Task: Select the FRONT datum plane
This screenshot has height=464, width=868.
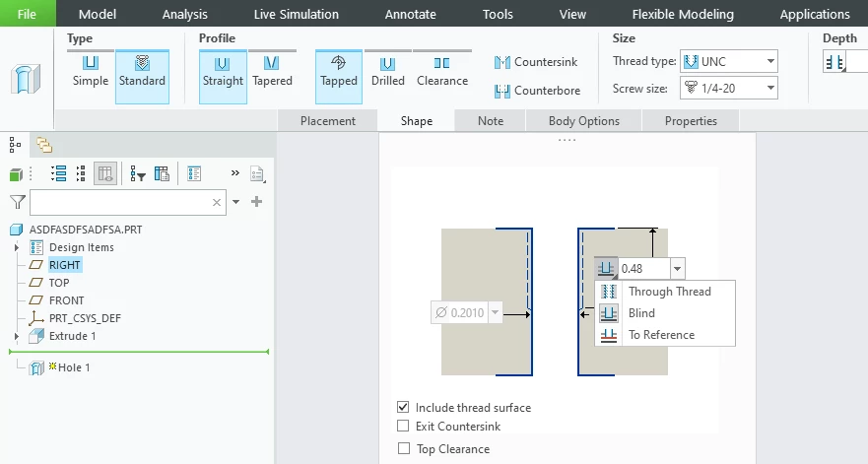Action: click(66, 300)
